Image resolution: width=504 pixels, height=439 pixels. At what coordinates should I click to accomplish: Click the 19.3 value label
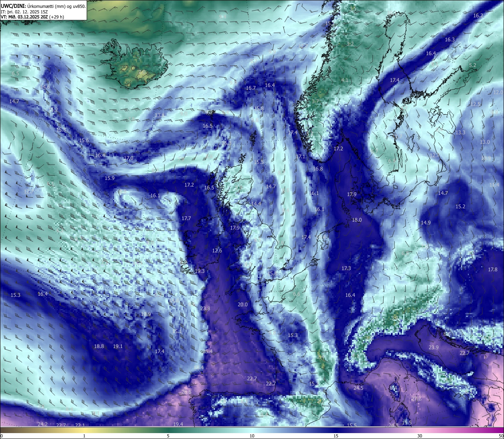[200, 271]
